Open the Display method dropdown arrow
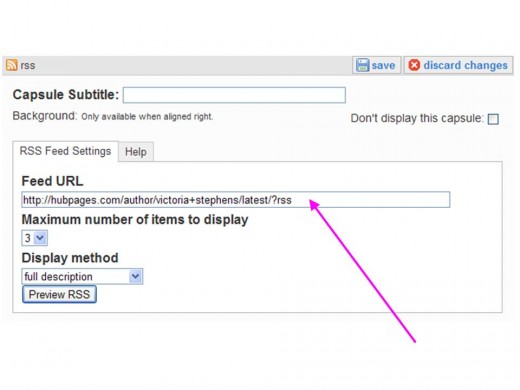 [x=135, y=276]
